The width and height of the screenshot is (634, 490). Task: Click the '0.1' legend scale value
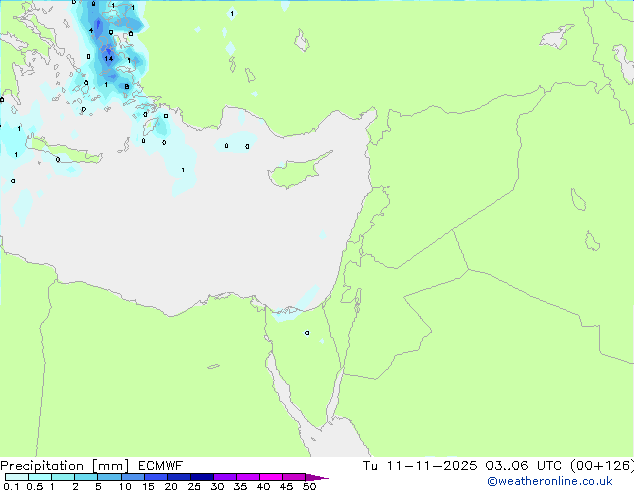11,486
